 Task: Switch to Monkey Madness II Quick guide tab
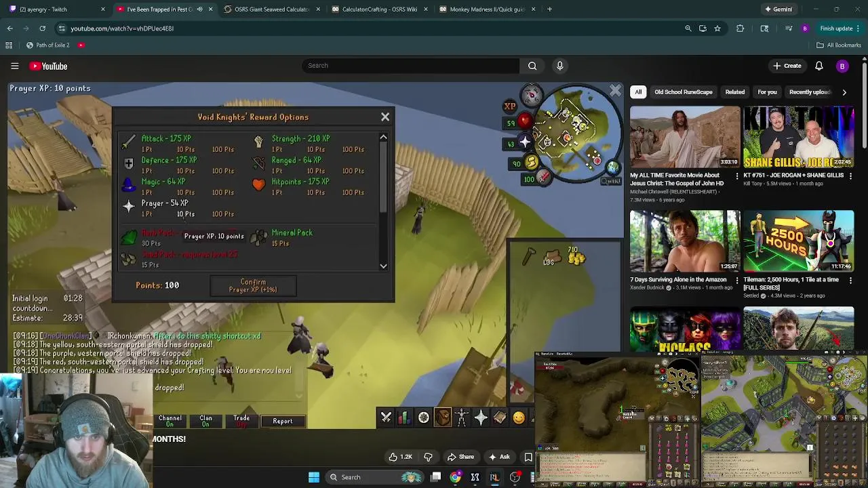(x=486, y=9)
